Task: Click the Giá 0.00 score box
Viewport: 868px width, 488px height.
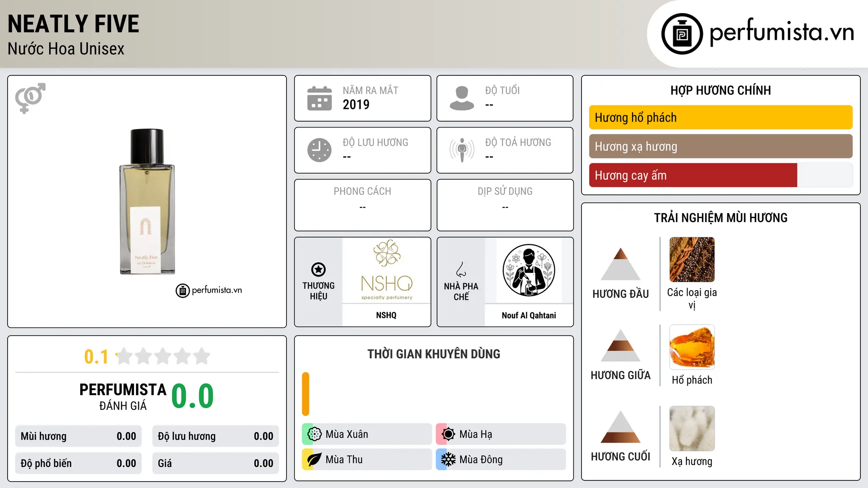Action: coord(216,463)
